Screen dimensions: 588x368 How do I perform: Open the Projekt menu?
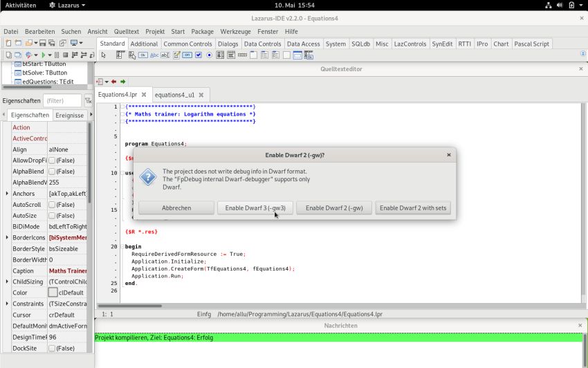coord(155,32)
